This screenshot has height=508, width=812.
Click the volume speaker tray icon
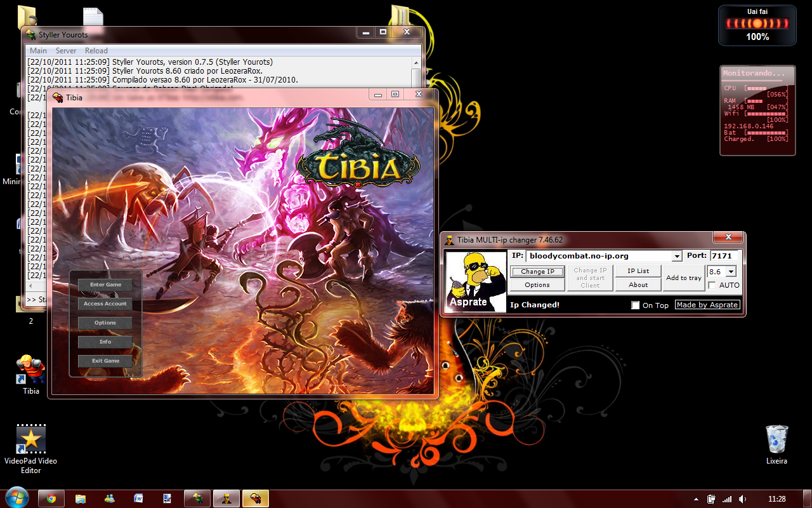tap(742, 499)
